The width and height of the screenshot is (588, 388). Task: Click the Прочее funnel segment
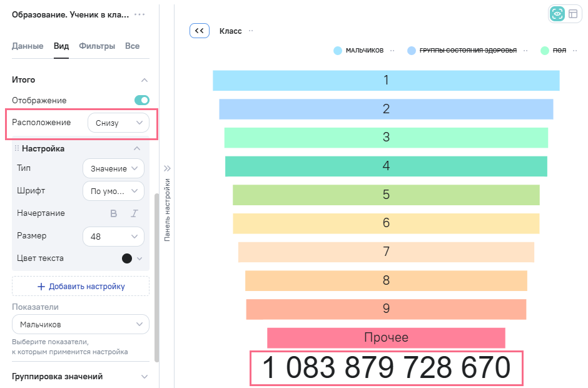point(386,338)
